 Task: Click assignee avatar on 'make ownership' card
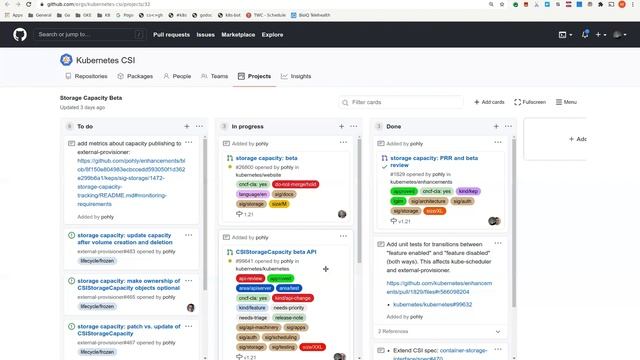[191, 308]
